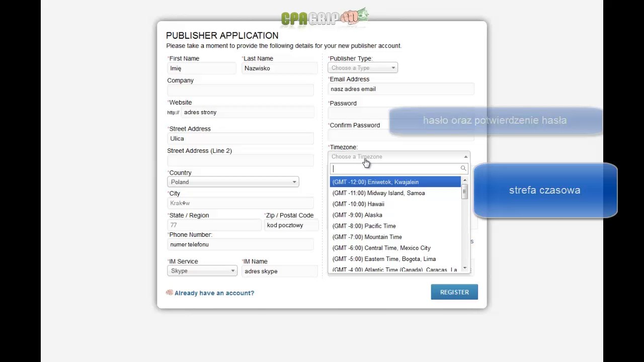This screenshot has height=362, width=644.
Task: Click the Zip / Postal Code field
Action: (x=291, y=225)
